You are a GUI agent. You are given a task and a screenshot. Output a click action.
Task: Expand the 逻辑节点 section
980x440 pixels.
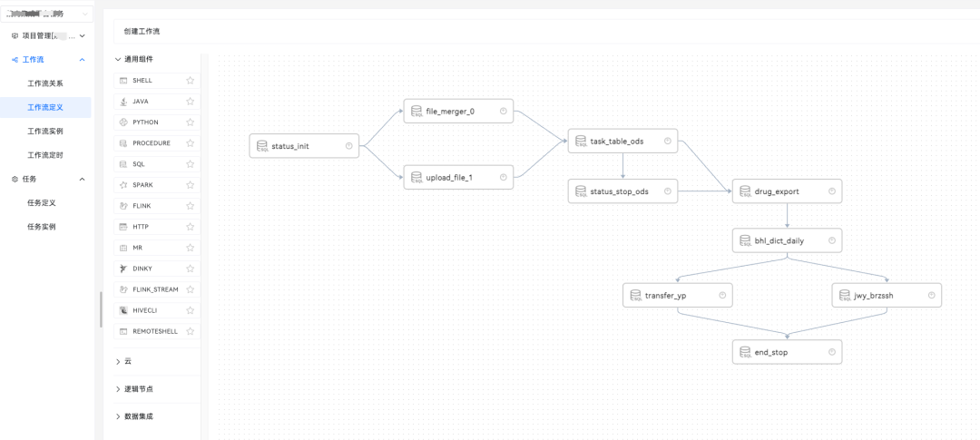(x=118, y=388)
